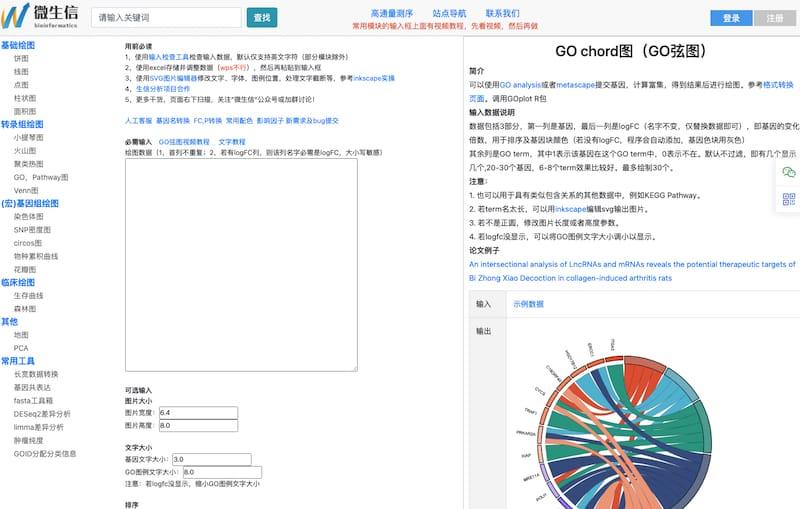Screen dimensions: 800x509
Task: Open circos图 in the sidebar
Action: click(x=28, y=243)
